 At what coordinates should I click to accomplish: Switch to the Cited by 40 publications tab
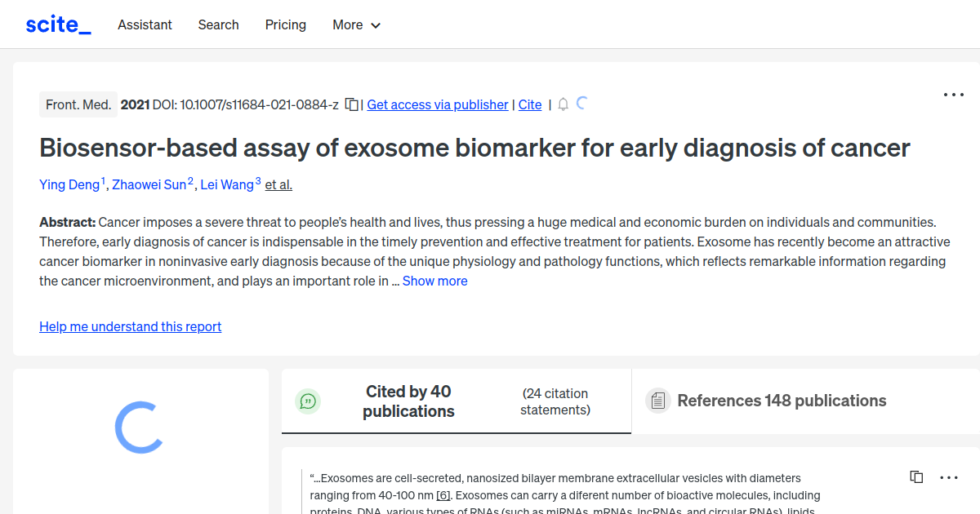(x=408, y=401)
